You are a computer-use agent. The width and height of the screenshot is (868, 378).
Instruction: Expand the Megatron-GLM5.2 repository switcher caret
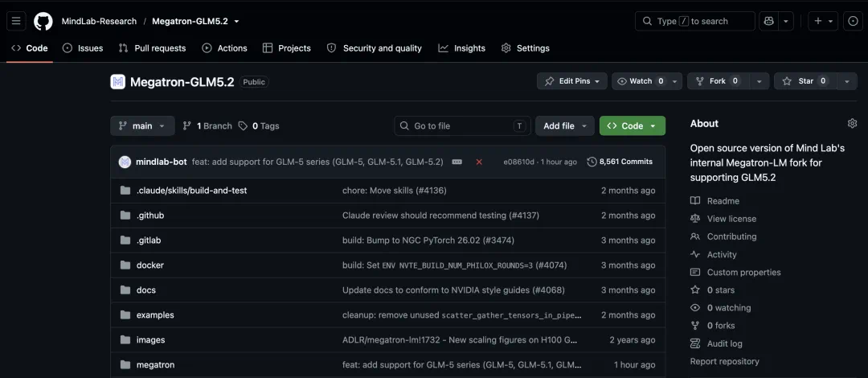(x=237, y=21)
